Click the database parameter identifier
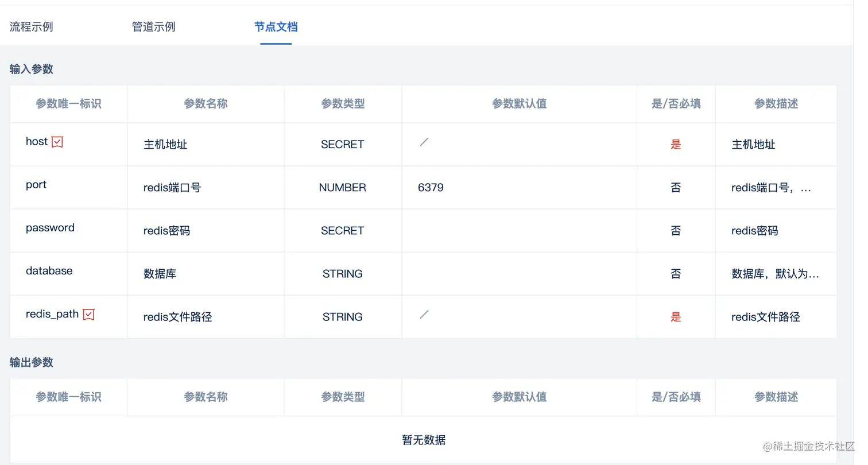The image size is (868, 465). pyautogui.click(x=49, y=271)
